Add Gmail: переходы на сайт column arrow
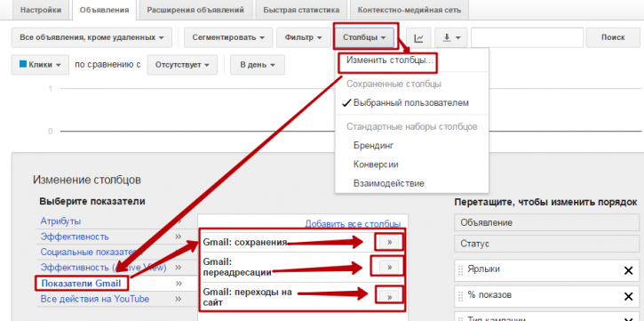 pos(389,297)
